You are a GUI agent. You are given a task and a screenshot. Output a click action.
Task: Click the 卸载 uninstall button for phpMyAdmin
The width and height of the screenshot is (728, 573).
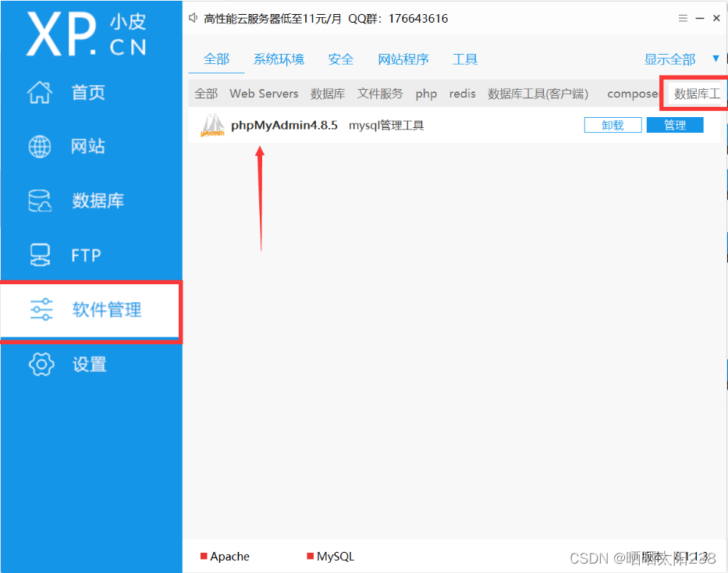point(613,124)
